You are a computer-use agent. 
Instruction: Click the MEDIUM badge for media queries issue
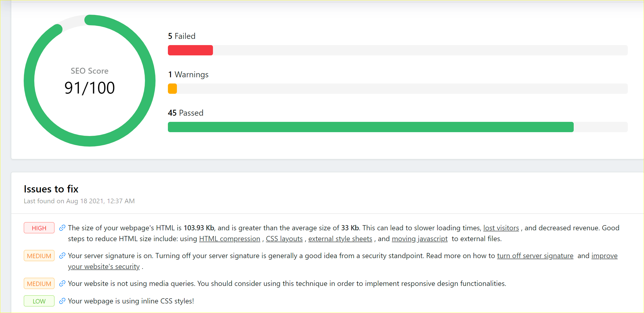39,283
